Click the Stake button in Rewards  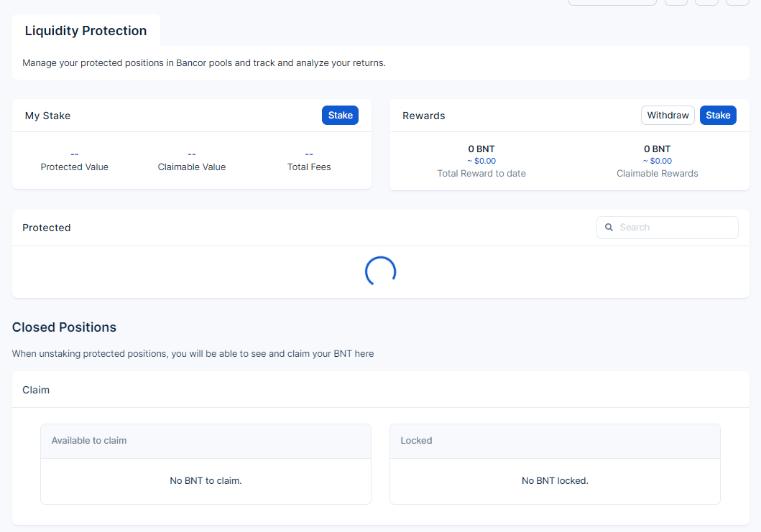[x=718, y=116]
